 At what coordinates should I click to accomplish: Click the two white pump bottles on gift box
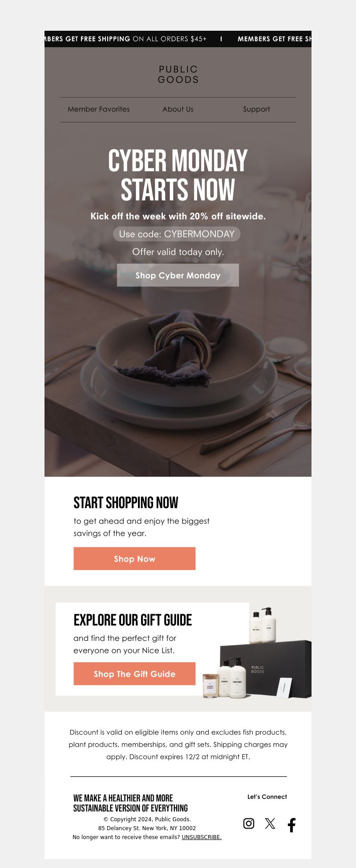(x=262, y=625)
